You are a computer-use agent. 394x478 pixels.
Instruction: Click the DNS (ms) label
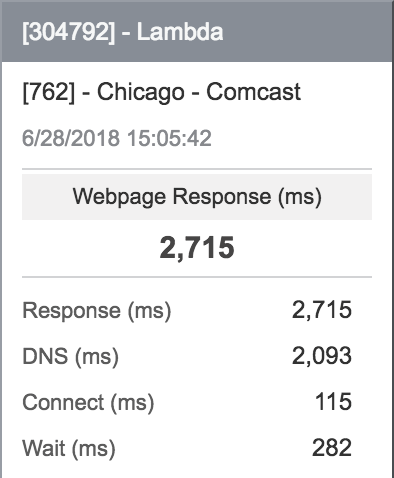(70, 356)
